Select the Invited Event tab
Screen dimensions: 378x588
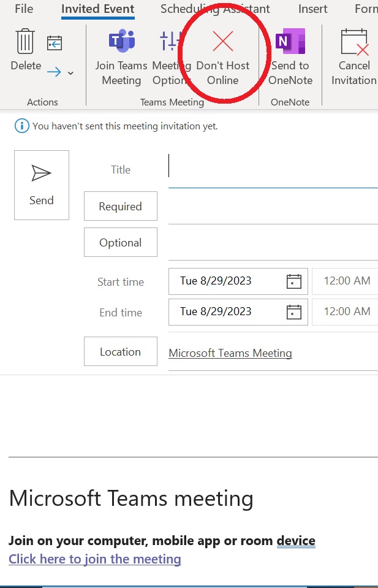tap(98, 9)
